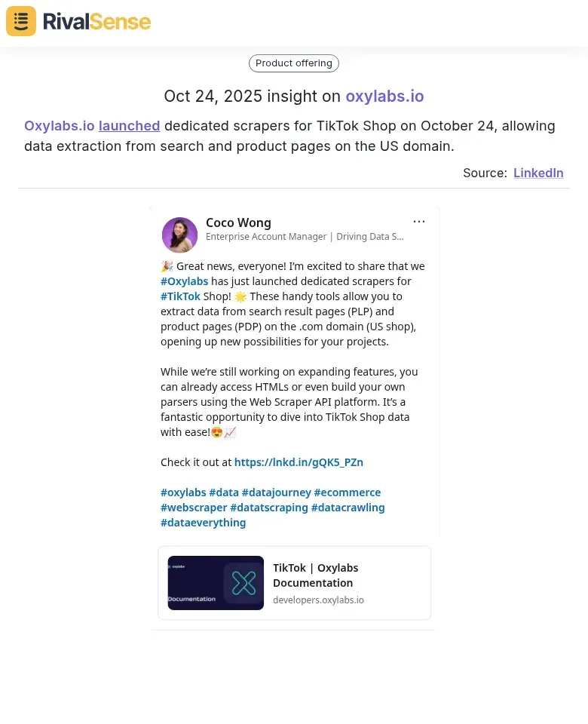Open the oxylabs.io link in the heading

[384, 97]
